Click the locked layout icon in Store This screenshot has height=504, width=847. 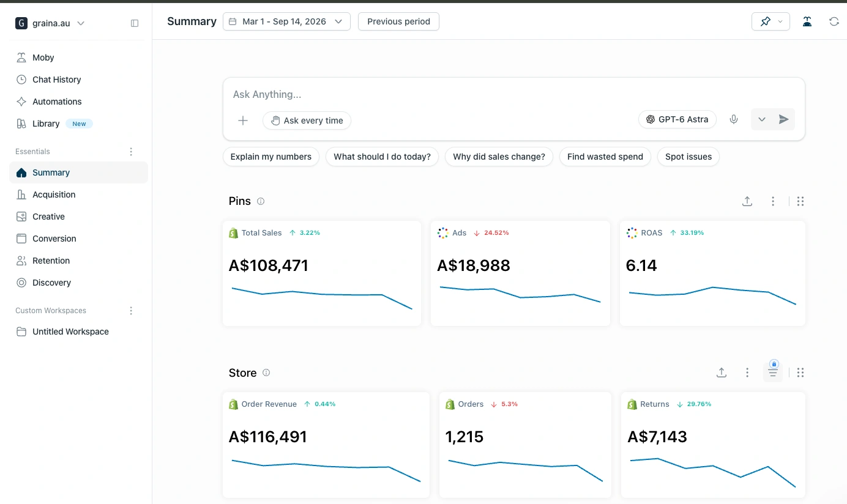(x=773, y=371)
